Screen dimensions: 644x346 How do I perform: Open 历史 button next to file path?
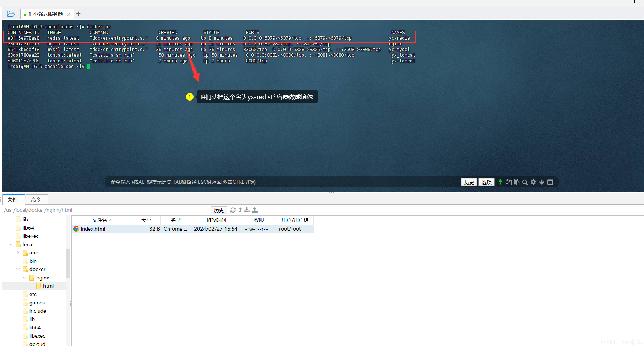(x=219, y=210)
